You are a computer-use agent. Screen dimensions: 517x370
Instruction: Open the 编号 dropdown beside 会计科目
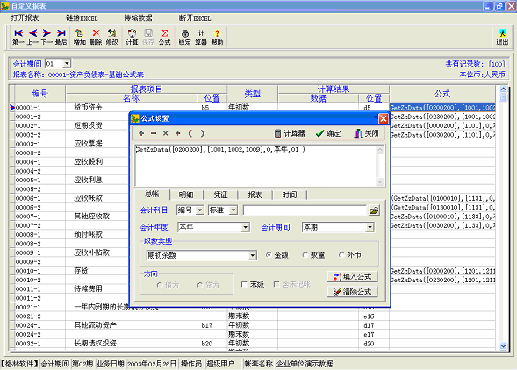199,210
